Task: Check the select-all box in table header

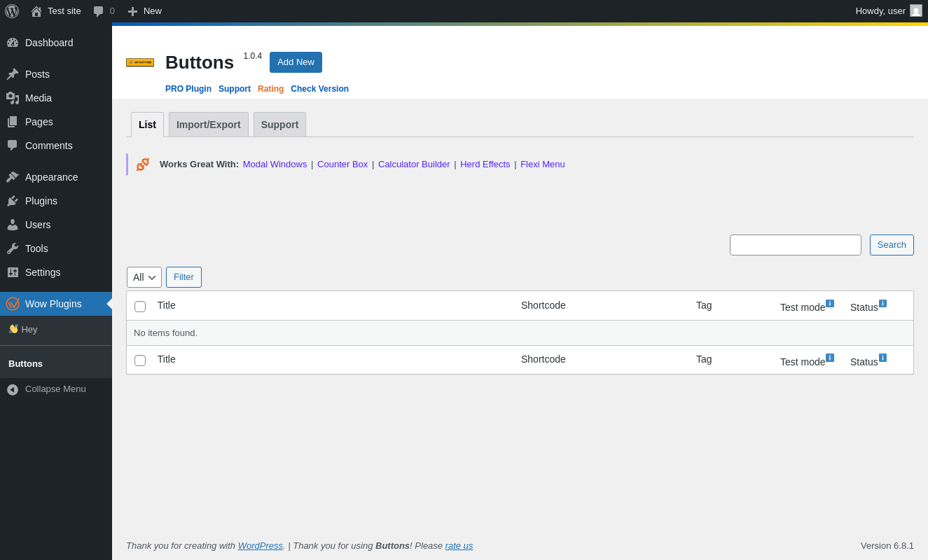Action: point(140,307)
